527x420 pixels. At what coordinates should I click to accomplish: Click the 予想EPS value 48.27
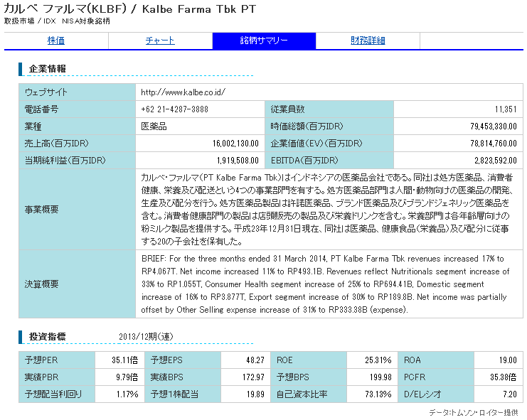coord(255,360)
